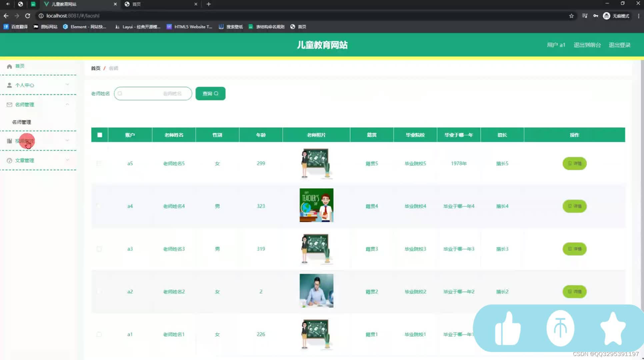Click 退出登录 in header

click(619, 45)
